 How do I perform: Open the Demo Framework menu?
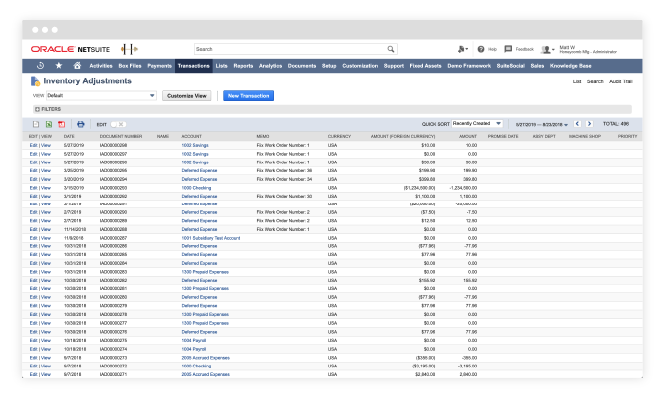coord(469,66)
